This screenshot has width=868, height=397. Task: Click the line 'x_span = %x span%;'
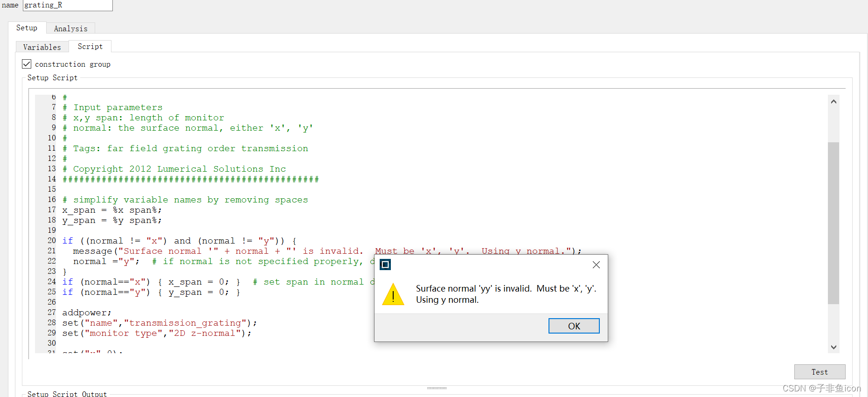click(112, 210)
